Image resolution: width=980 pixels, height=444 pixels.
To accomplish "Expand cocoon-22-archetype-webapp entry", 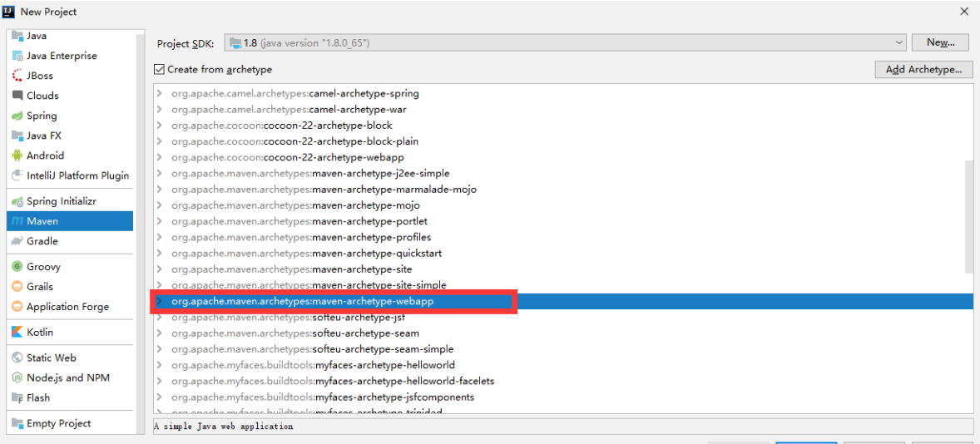I will click(x=160, y=157).
